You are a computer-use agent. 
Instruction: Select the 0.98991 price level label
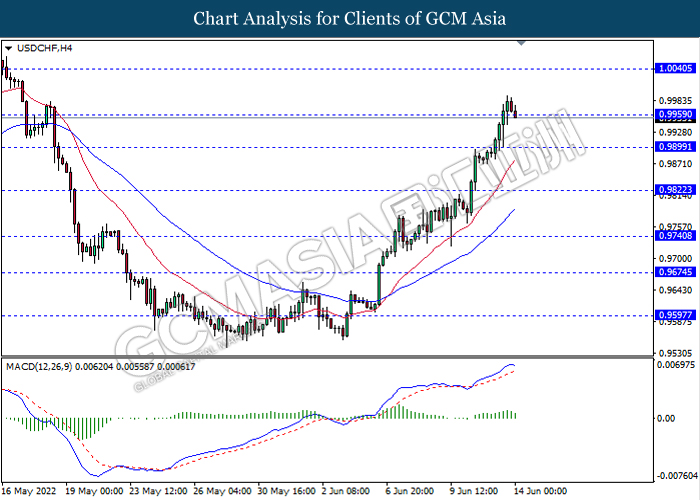[675, 147]
